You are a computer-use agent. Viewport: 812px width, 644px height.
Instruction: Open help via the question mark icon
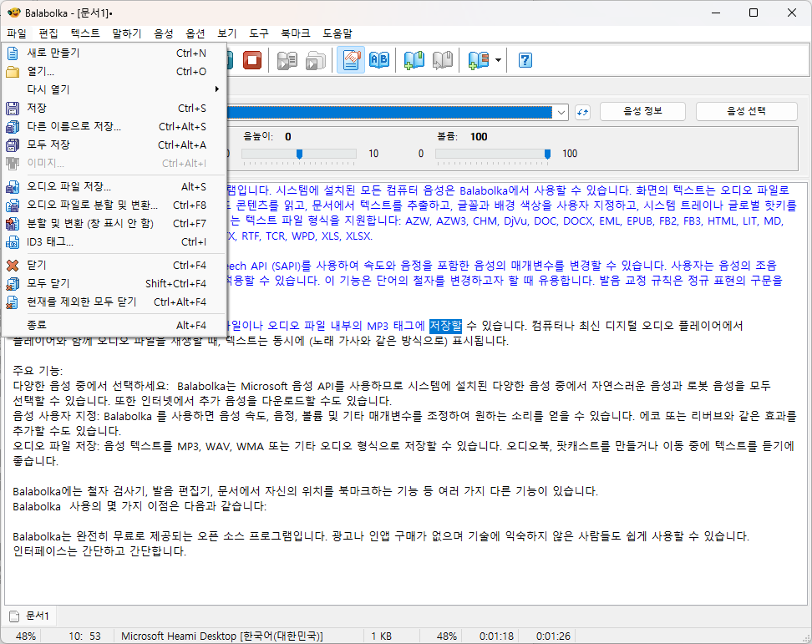[525, 60]
